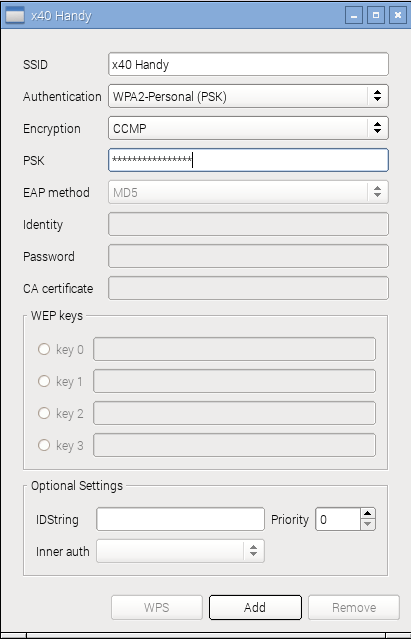Select the key 1 radio button
The width and height of the screenshot is (411, 639).
[x=44, y=381]
